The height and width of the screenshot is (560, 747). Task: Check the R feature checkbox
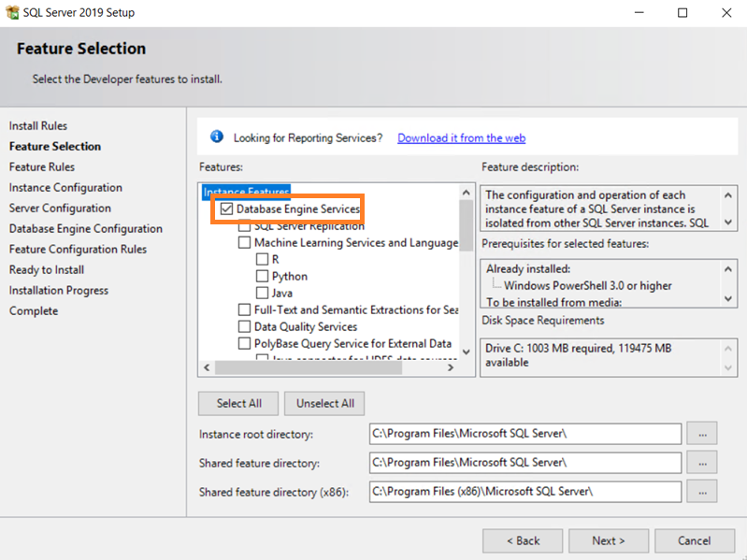pyautogui.click(x=262, y=259)
